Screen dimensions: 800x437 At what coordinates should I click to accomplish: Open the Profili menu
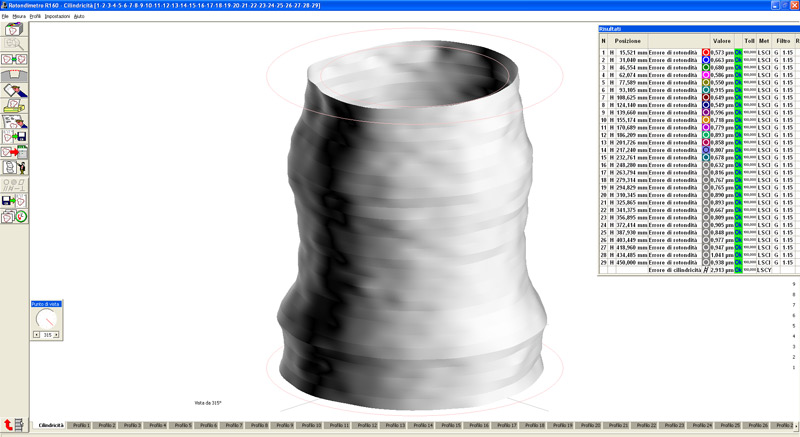pyautogui.click(x=36, y=17)
